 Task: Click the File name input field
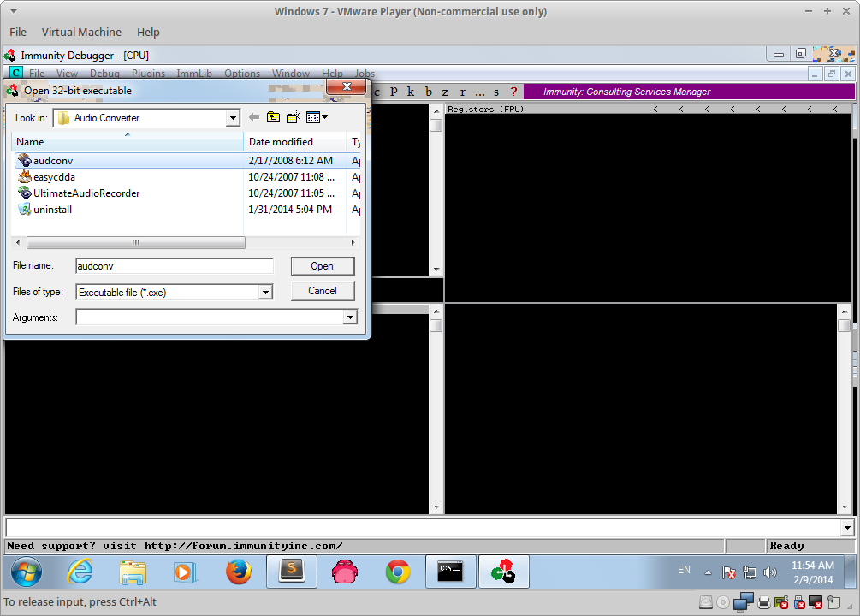pyautogui.click(x=175, y=266)
